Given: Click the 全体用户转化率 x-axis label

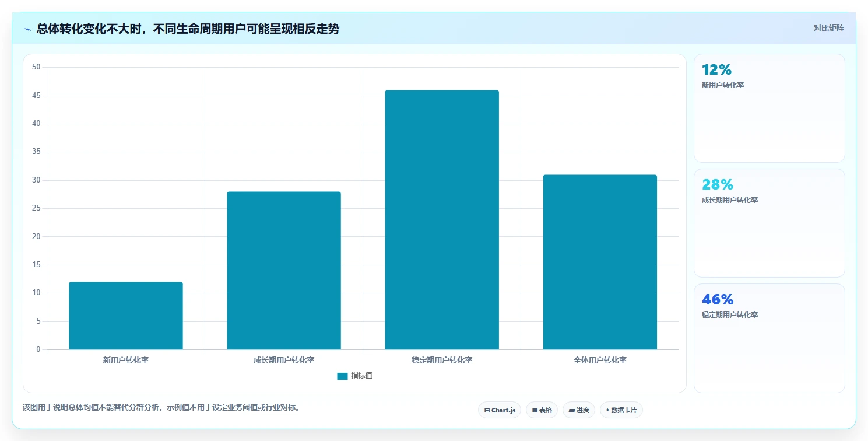Looking at the screenshot, I should (600, 360).
